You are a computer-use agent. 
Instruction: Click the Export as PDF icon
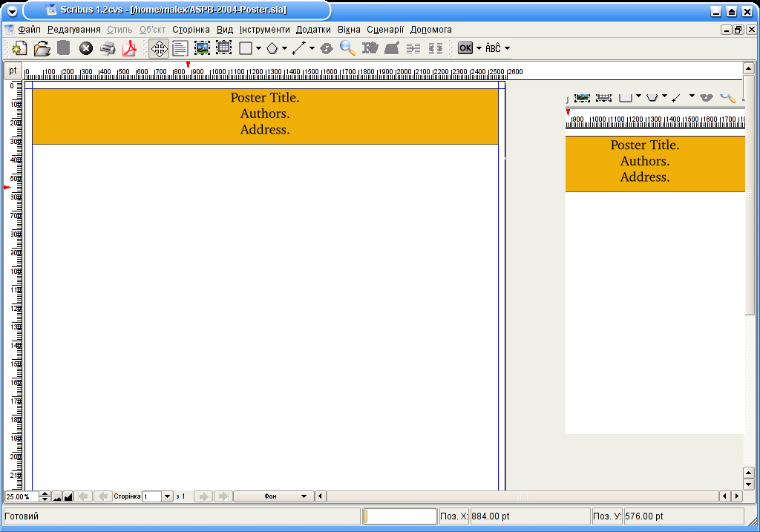[x=129, y=48]
